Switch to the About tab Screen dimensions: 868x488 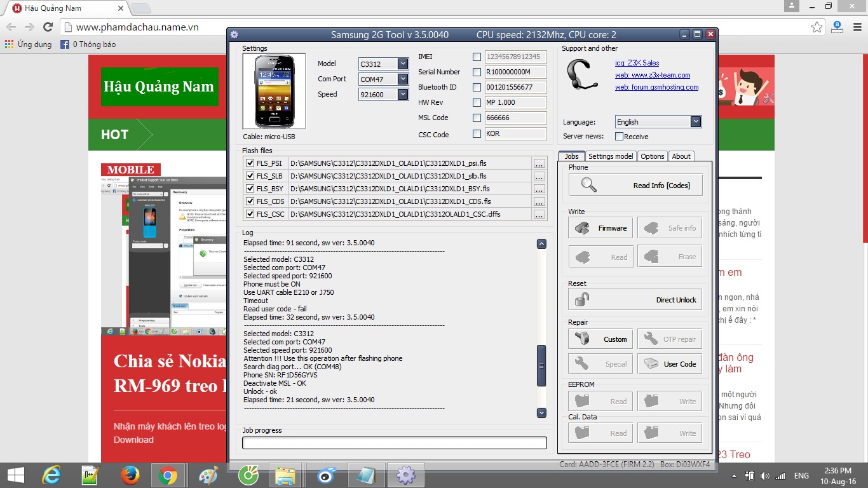pyautogui.click(x=682, y=156)
